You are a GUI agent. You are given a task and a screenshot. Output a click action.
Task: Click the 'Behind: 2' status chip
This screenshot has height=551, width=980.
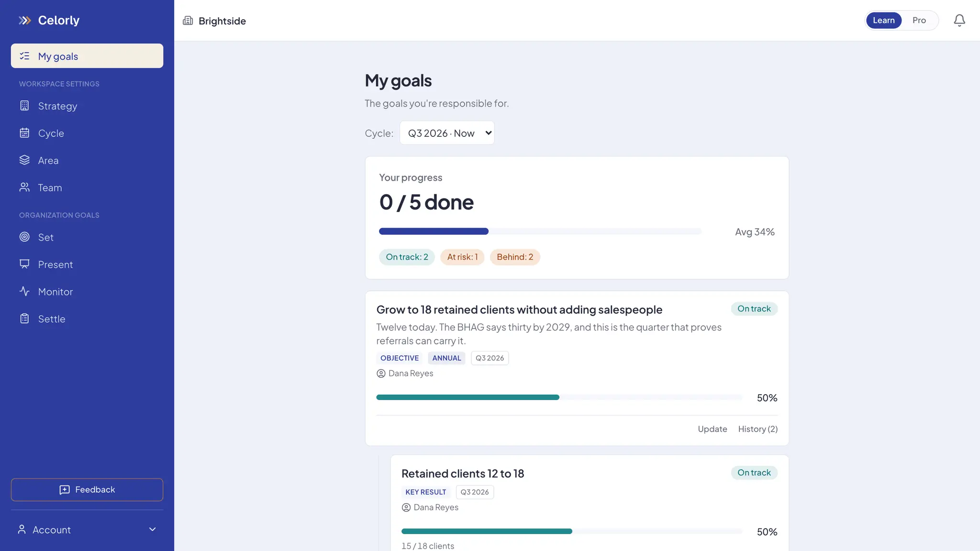coord(515,257)
